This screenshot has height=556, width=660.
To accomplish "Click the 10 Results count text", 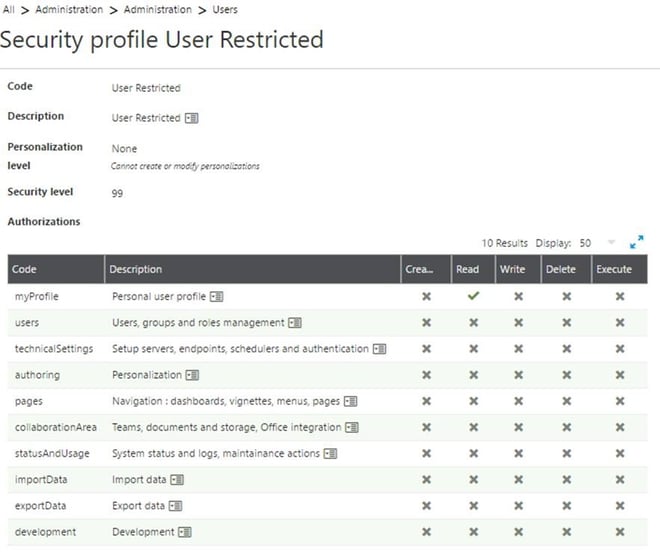I will coord(505,243).
